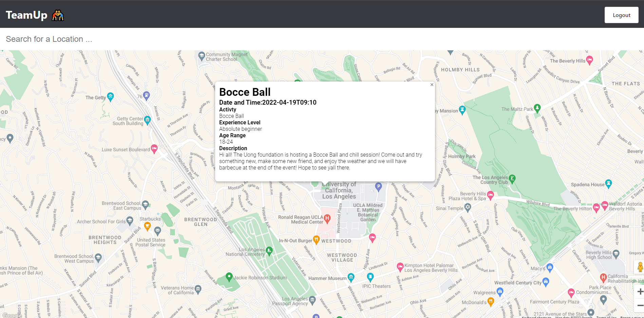
Task: Open Los Angeles Country Club golf marker
Action: tap(512, 179)
